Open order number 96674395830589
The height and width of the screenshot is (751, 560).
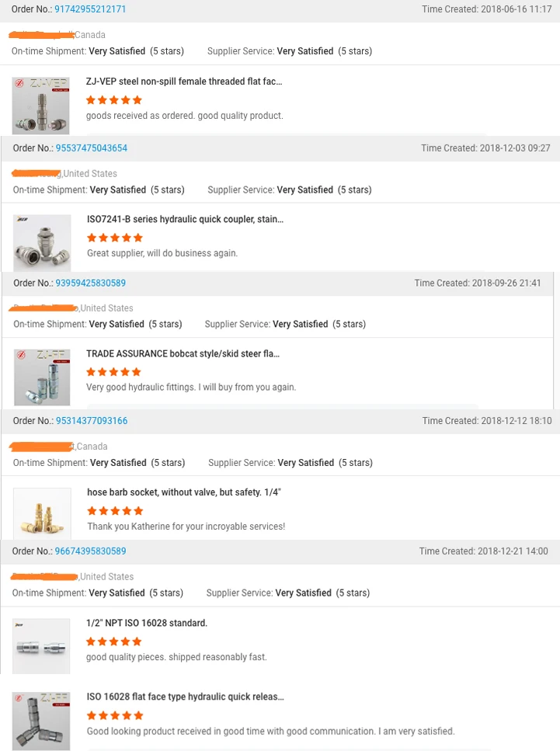point(90,551)
